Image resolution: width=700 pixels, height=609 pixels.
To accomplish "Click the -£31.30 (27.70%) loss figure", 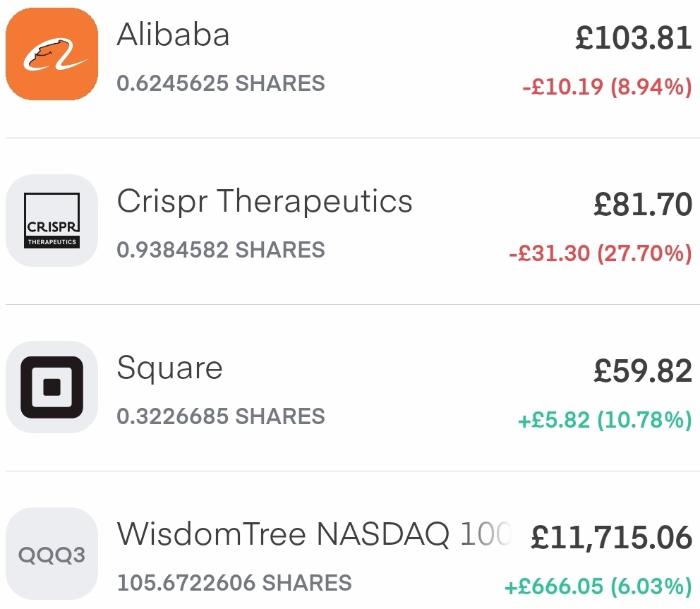I will [x=600, y=254].
